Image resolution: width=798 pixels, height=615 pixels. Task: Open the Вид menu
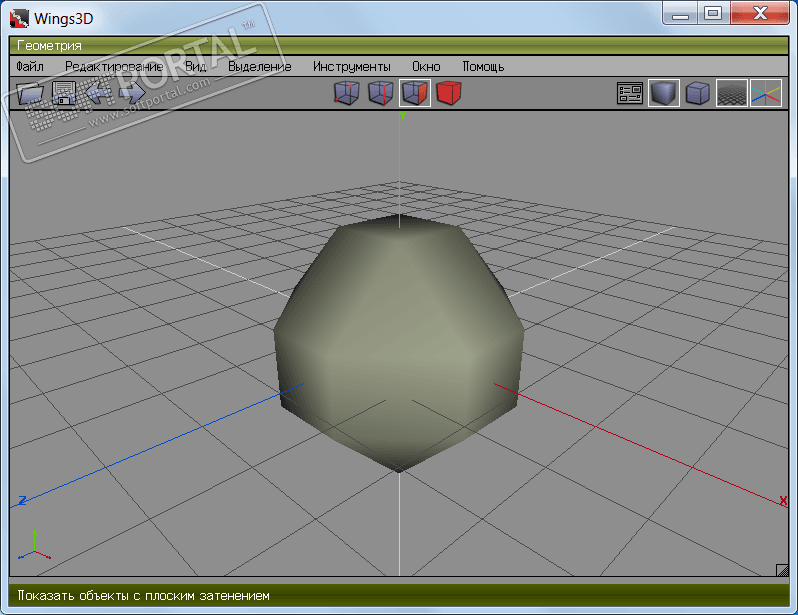[x=195, y=67]
